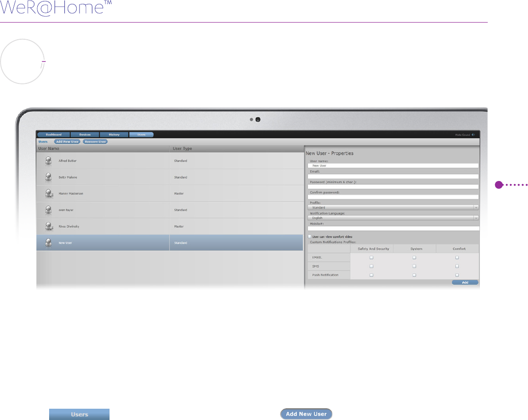Click the Mute Sound label
This screenshot has height=420, width=528.
[x=462, y=135]
